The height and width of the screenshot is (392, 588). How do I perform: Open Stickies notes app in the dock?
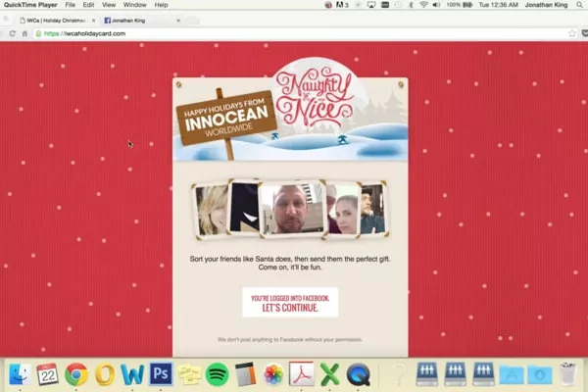pos(189,374)
